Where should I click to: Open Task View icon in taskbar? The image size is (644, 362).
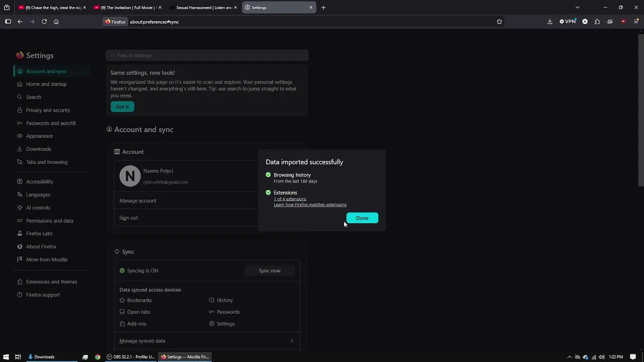tap(18, 357)
